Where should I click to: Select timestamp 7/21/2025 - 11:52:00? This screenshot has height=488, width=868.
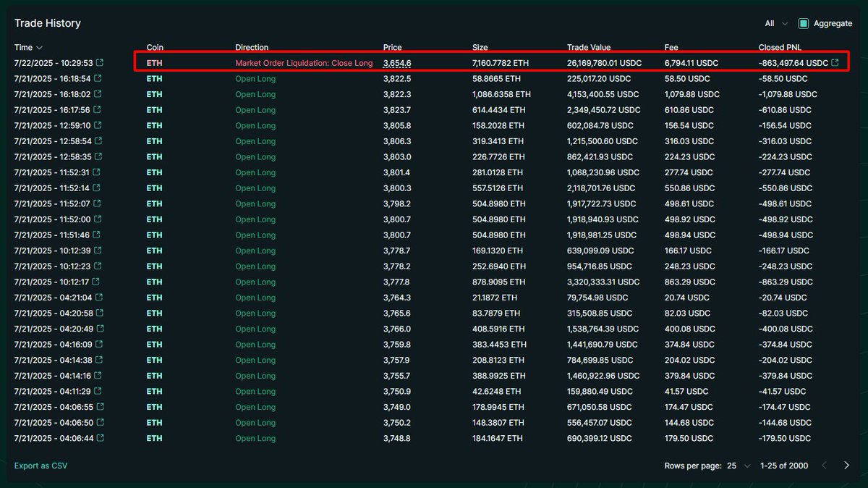pos(52,219)
